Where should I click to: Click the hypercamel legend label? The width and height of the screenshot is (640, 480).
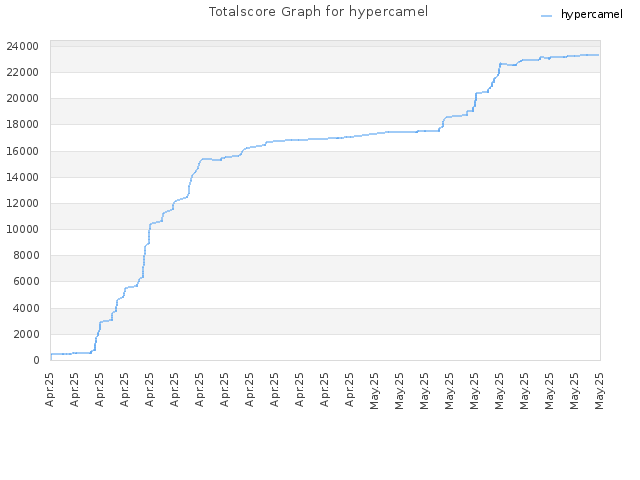click(x=592, y=14)
